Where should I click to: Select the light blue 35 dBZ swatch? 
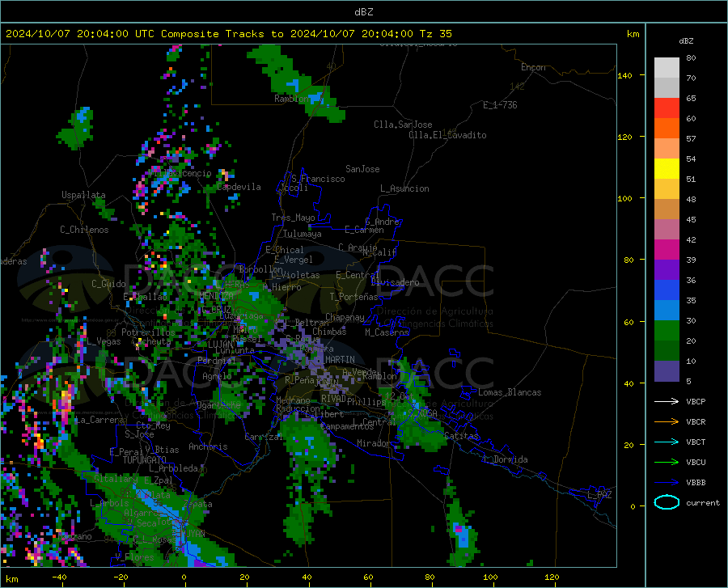(667, 311)
